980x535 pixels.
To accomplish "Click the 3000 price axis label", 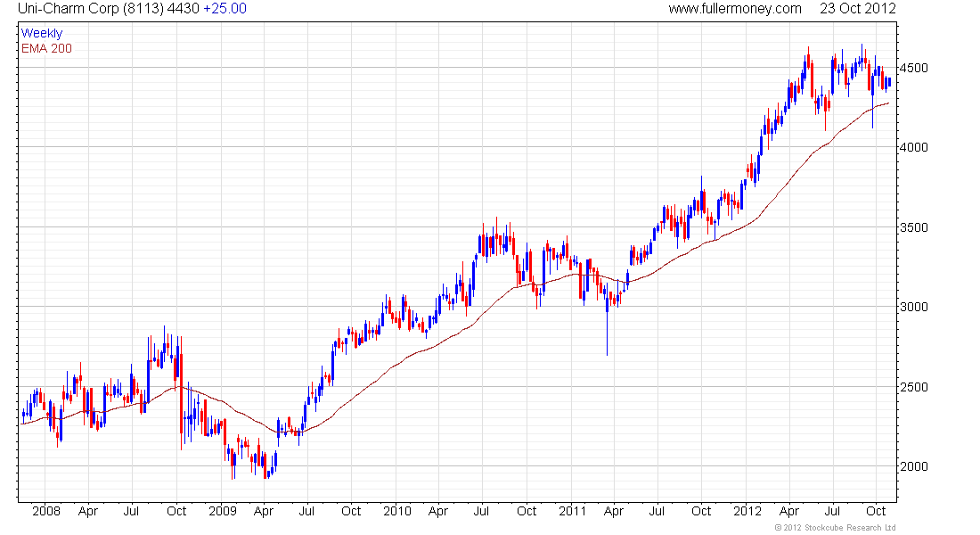I will [x=914, y=308].
